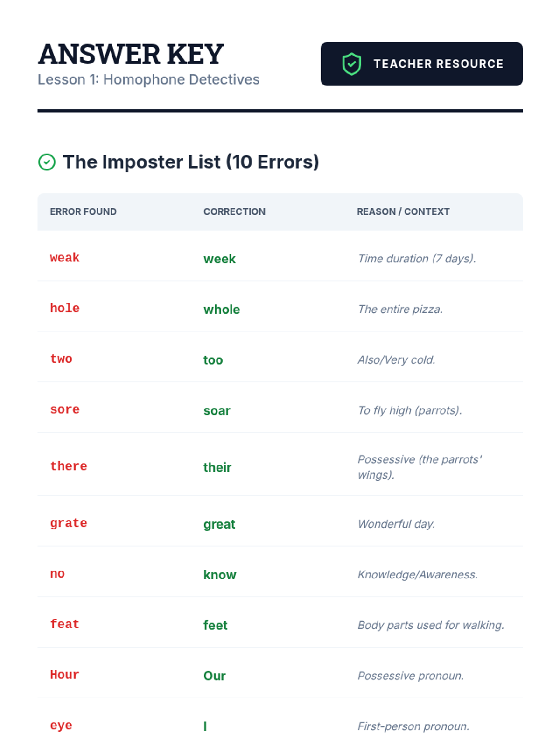Click the green correction word know
This screenshot has height=747, width=560.
pyautogui.click(x=219, y=575)
